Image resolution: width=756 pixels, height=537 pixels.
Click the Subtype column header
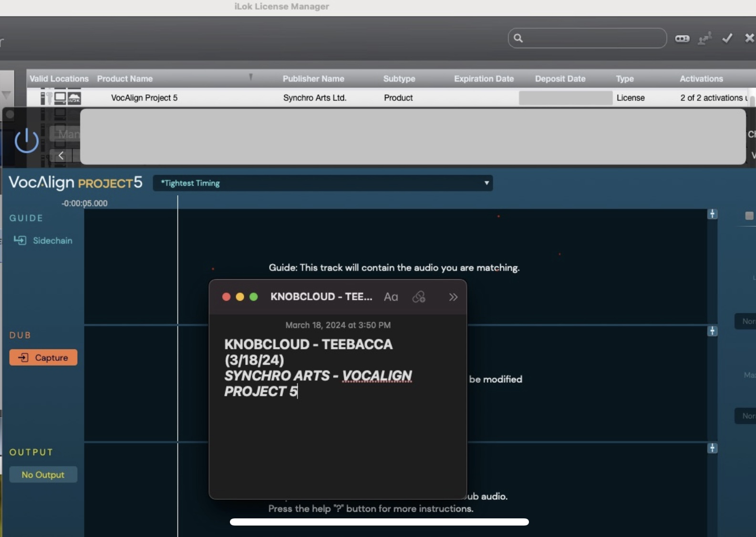pos(399,79)
